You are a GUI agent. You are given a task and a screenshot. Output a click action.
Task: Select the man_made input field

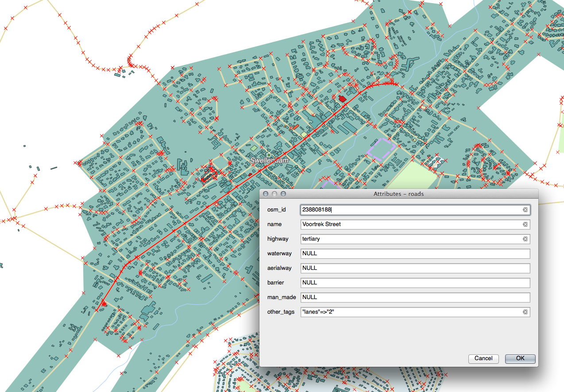(x=415, y=297)
